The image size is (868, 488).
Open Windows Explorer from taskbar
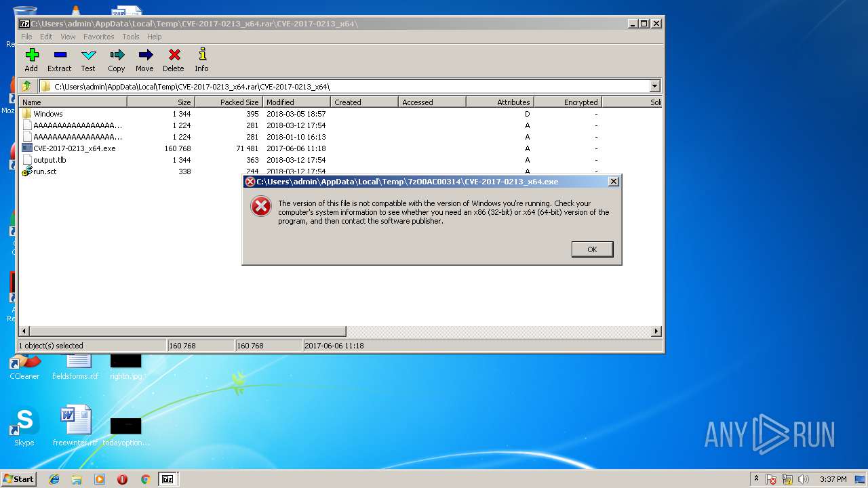pyautogui.click(x=77, y=479)
